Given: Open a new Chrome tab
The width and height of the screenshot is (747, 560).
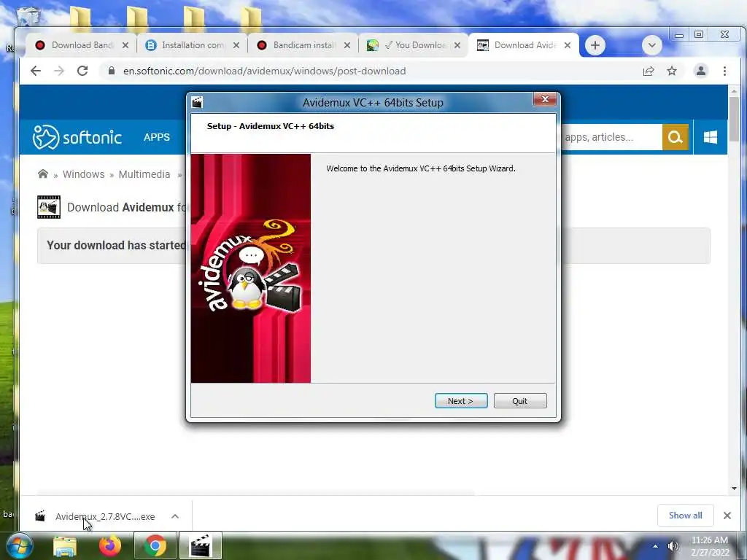Looking at the screenshot, I should (x=595, y=45).
